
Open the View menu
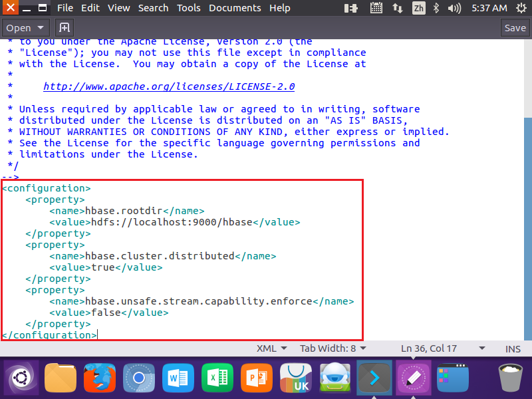tap(119, 8)
